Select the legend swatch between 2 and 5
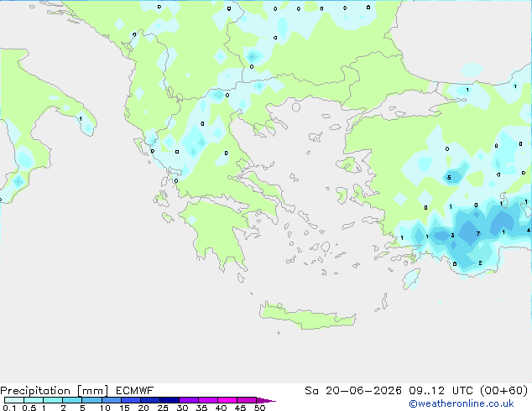532x411 pixels. point(72,400)
